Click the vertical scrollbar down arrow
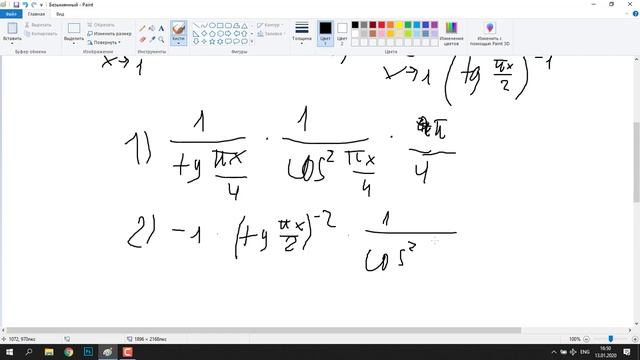The height and width of the screenshot is (360, 640). (x=636, y=324)
